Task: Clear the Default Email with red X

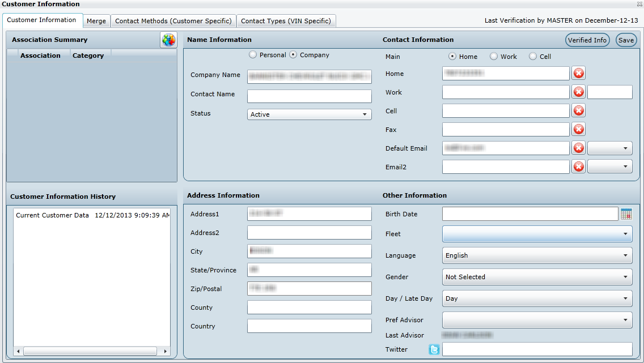Action: click(x=578, y=148)
